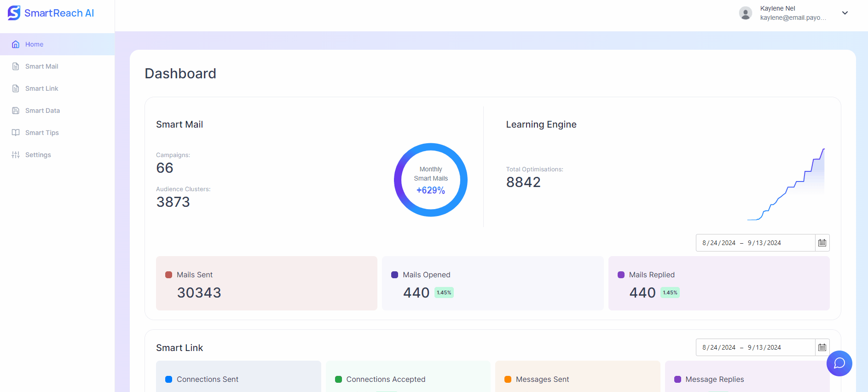Open the chat support bubble button
The height and width of the screenshot is (392, 868).
pyautogui.click(x=839, y=363)
